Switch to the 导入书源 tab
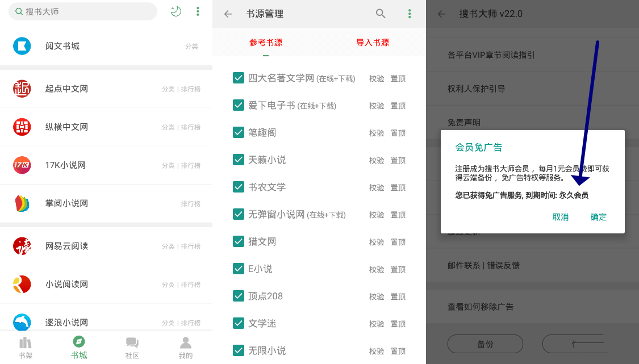The width and height of the screenshot is (639, 364). coord(372,42)
